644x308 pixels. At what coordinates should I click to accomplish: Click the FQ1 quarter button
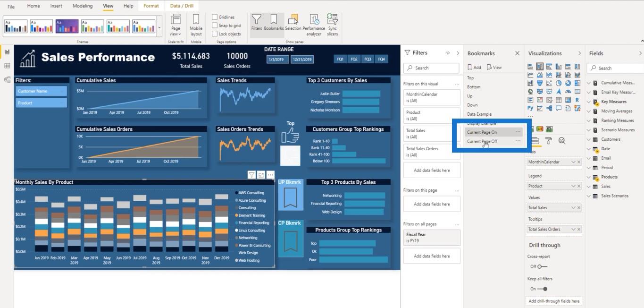click(340, 59)
